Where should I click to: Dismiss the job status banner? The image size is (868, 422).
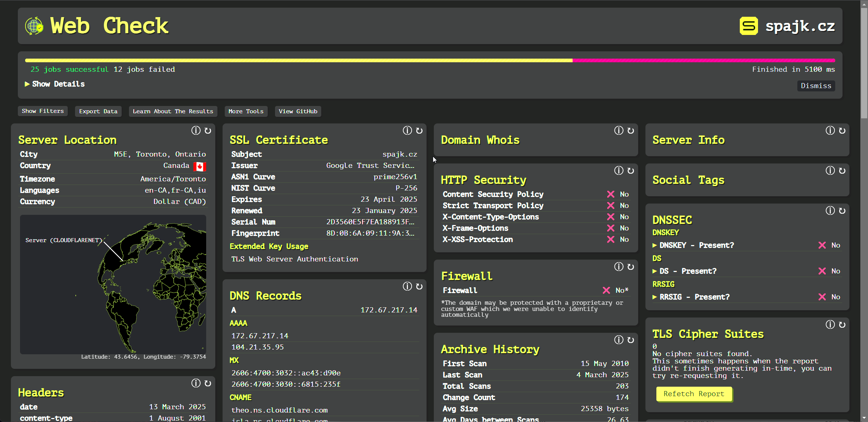tap(816, 86)
